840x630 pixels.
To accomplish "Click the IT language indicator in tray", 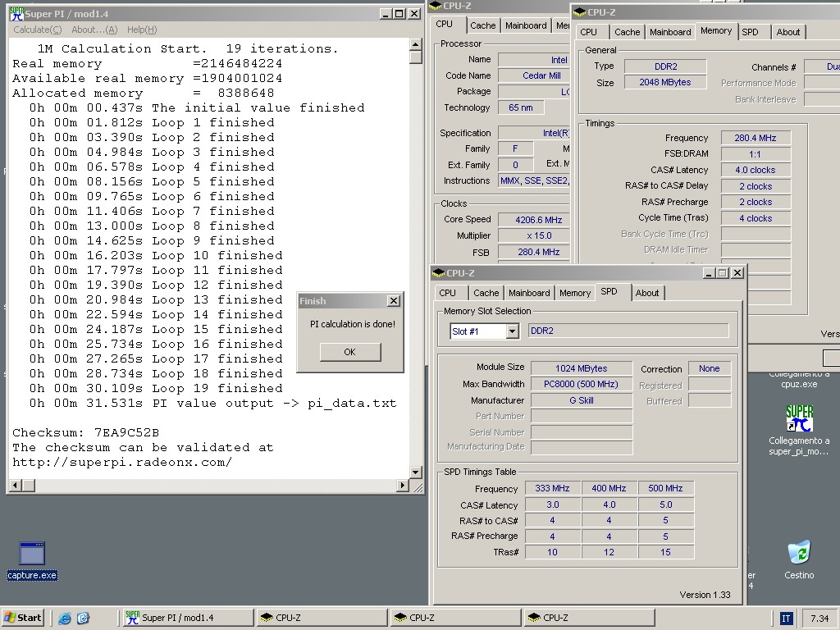I will click(786, 619).
